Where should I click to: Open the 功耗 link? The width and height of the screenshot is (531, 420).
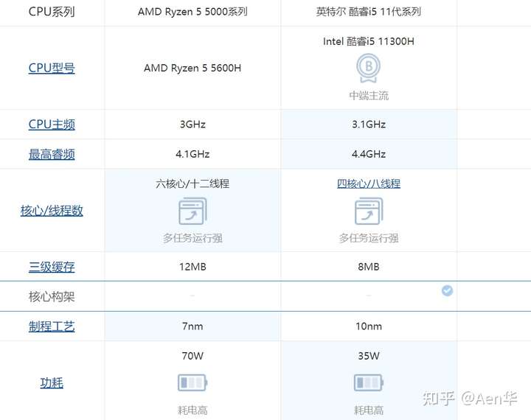52,383
